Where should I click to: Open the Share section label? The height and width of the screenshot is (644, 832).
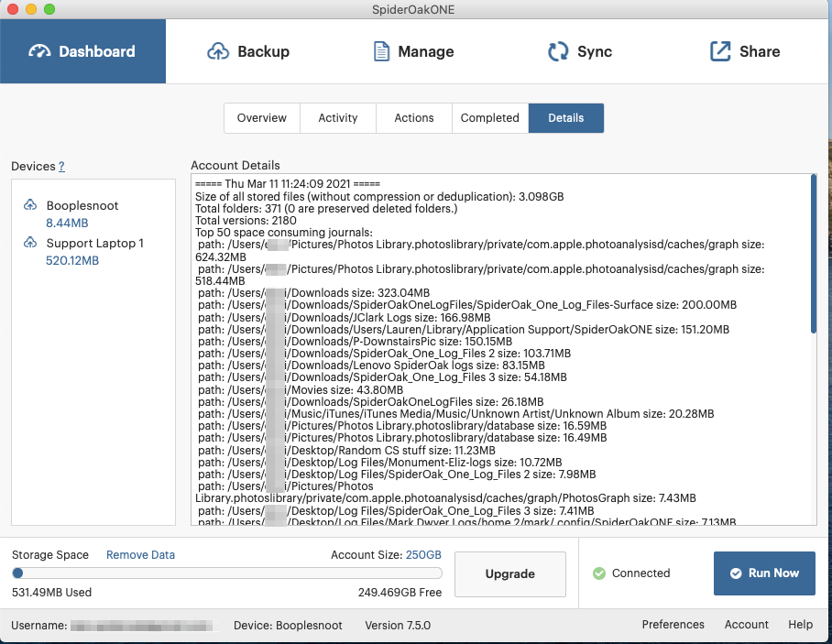tap(760, 51)
